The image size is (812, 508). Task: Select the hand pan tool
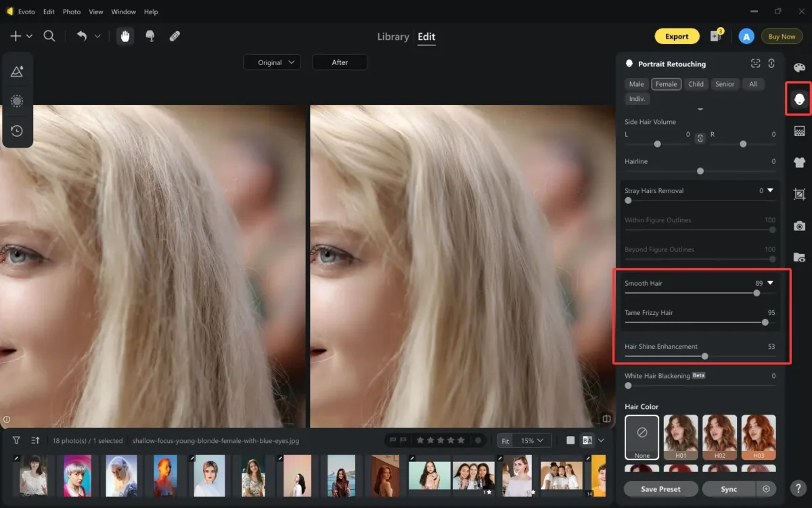(x=125, y=37)
